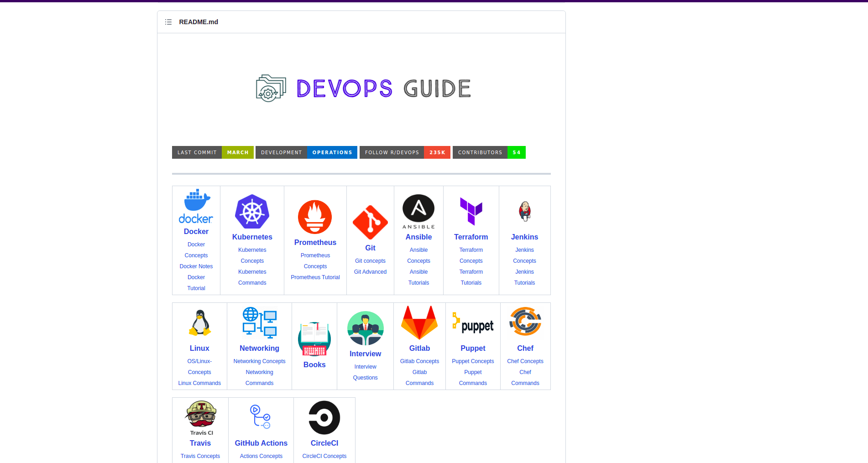
Task: Open the Prometheus heading link
Action: (x=315, y=243)
